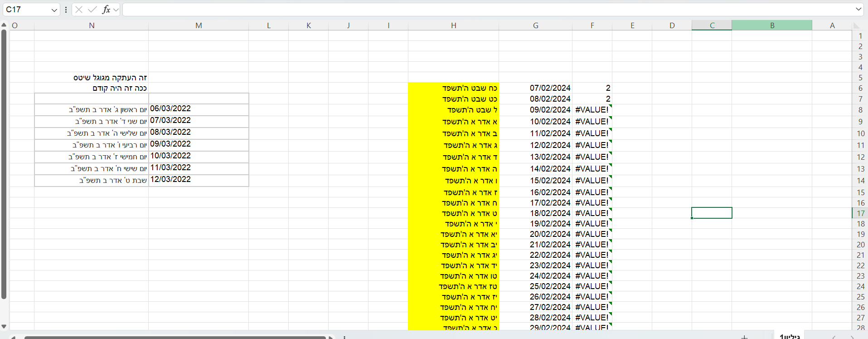Select the cell 'ככה זה היה קודם'
The image size is (868, 339).
point(92,88)
